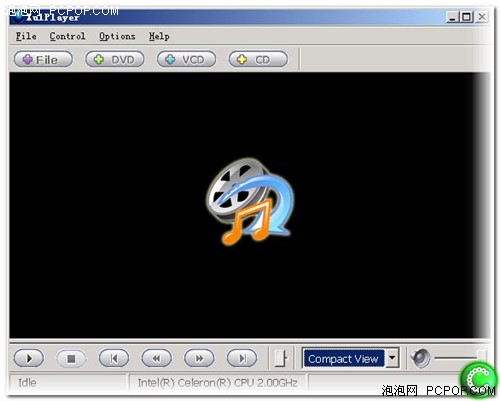Click the Intel(R) Celeron(R) CPU status text
Image resolution: width=500 pixels, height=401 pixels.
point(217,383)
